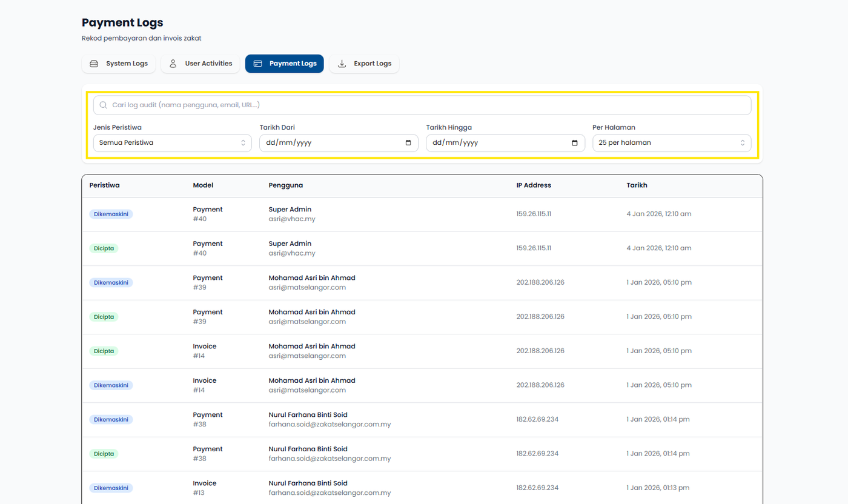Open the Tarikh Dari calendar picker icon
The height and width of the screenshot is (504, 848).
[408, 143]
